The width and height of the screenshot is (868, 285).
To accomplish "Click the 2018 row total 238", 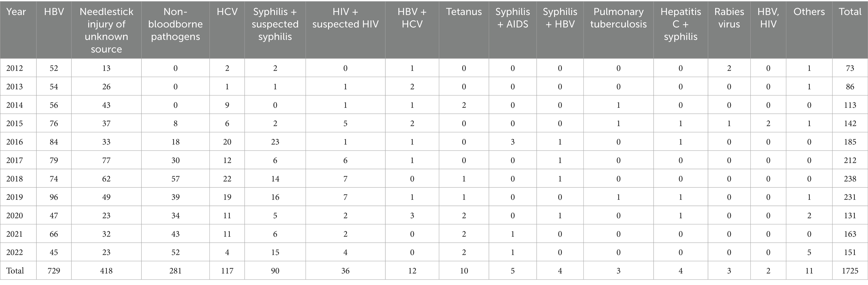I will pyautogui.click(x=850, y=178).
